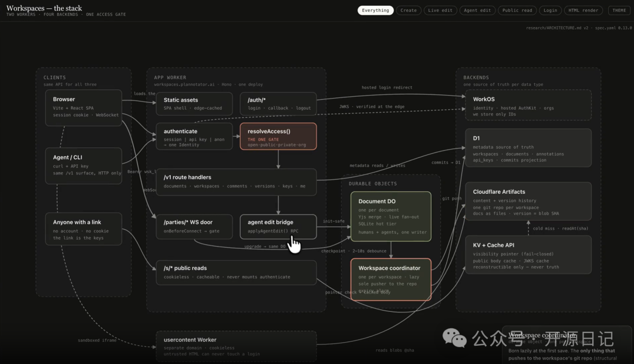
Task: Click the 'reads blobs @sha' edge label
Action: click(x=394, y=350)
